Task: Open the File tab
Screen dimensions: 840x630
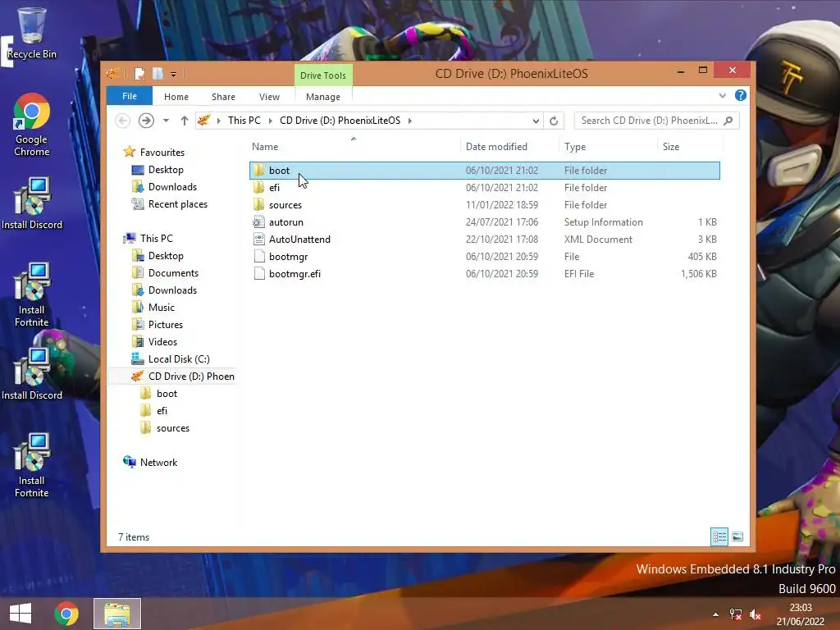Action: click(130, 96)
